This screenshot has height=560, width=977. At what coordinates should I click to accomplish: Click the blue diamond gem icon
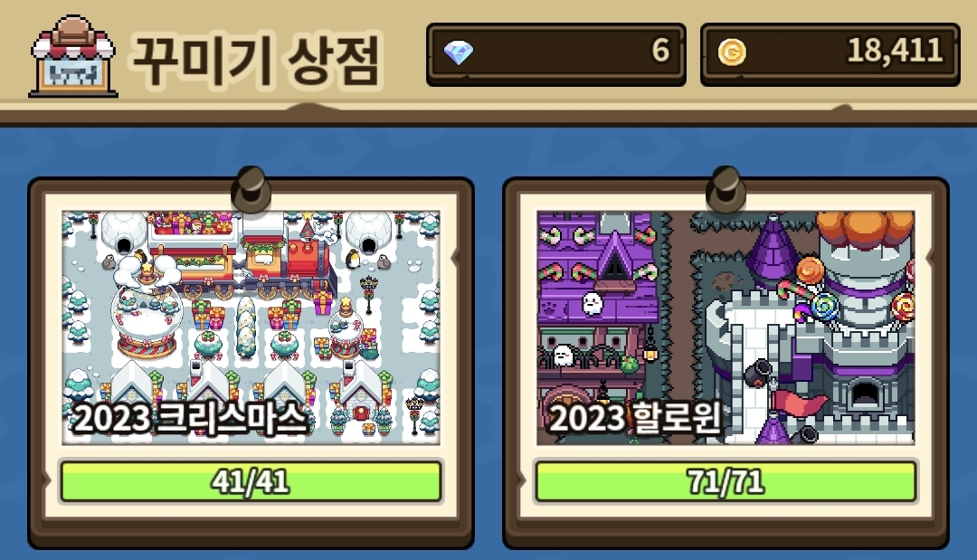click(458, 53)
